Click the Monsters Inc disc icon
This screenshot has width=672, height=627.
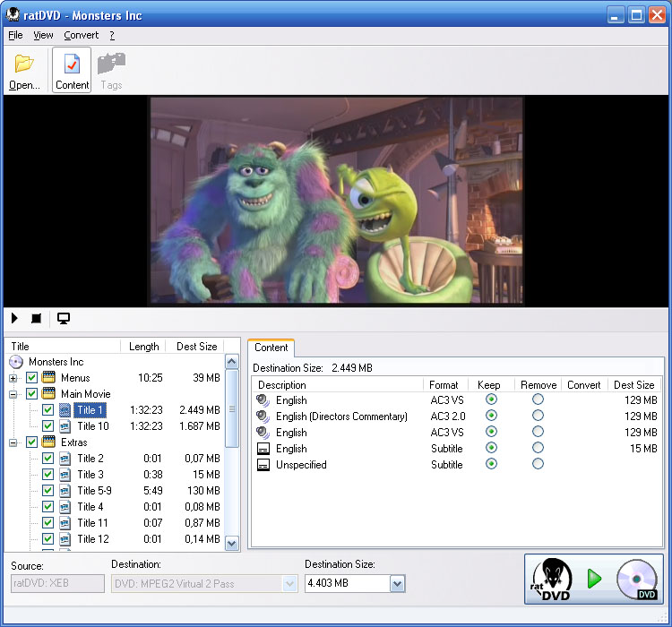tap(16, 362)
